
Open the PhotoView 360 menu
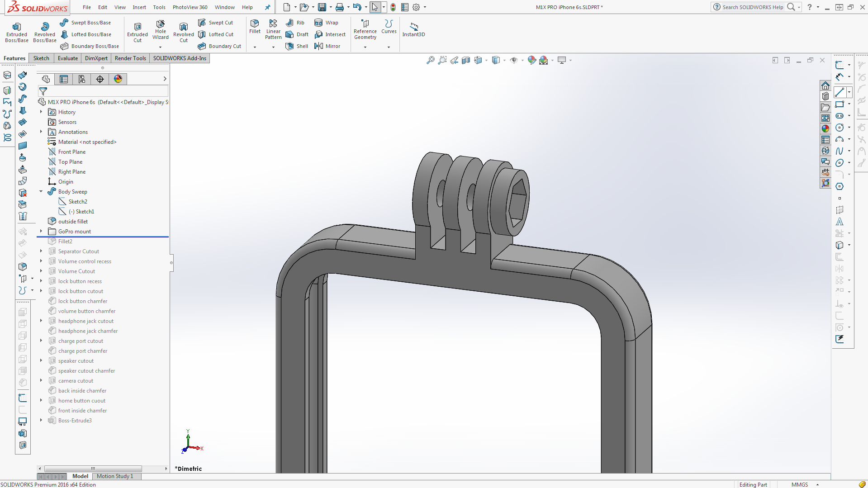coord(190,7)
